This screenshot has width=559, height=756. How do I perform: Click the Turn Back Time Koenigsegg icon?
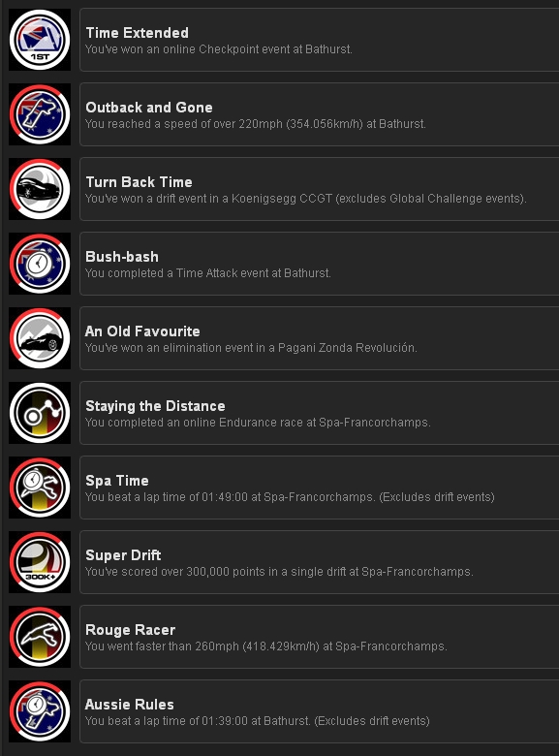(x=40, y=189)
